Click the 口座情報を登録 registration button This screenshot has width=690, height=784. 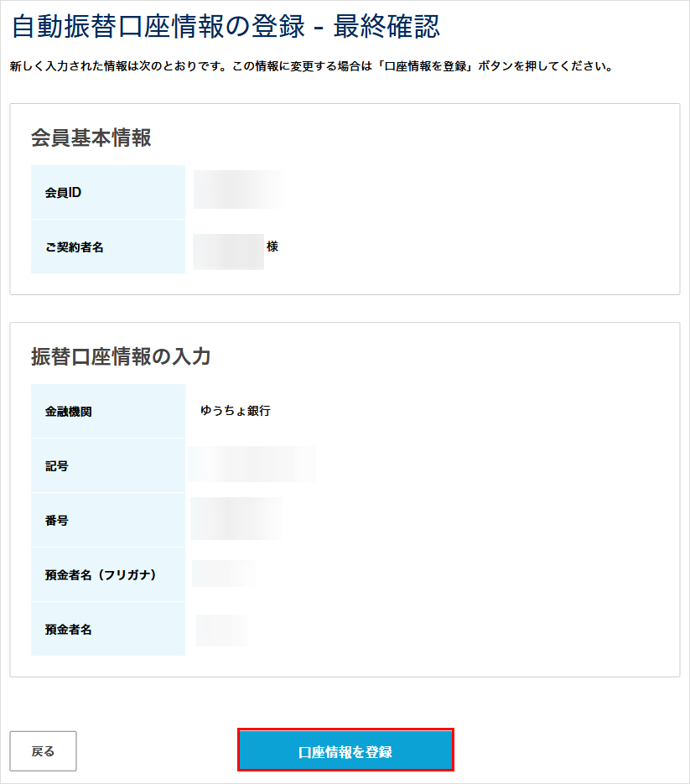(x=345, y=749)
